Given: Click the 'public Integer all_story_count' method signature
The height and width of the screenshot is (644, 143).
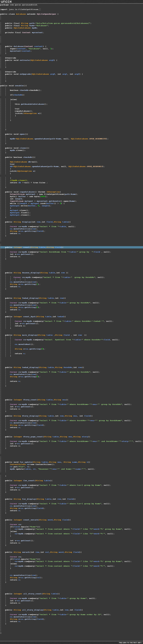Looking at the screenshot, I should pos(32,594).
